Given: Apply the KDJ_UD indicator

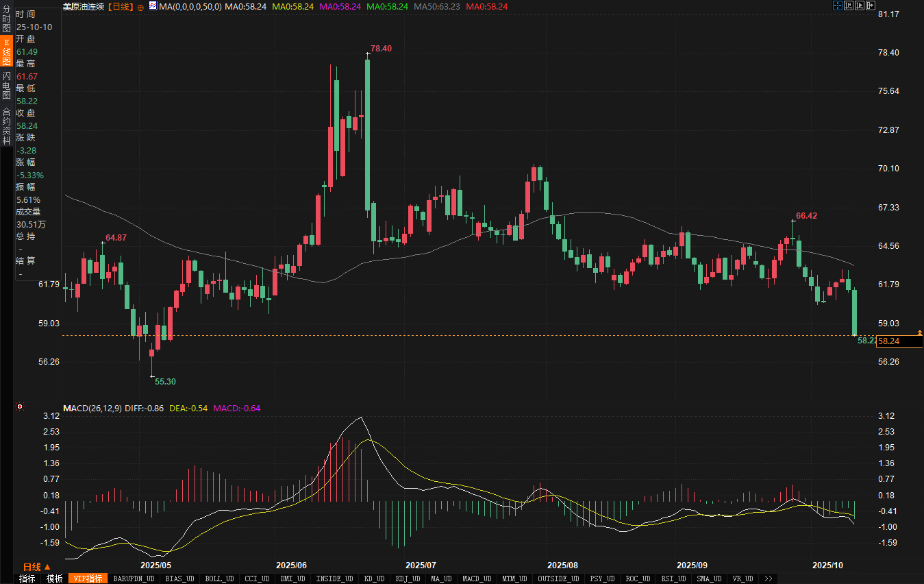Looking at the screenshot, I should pyautogui.click(x=408, y=579).
